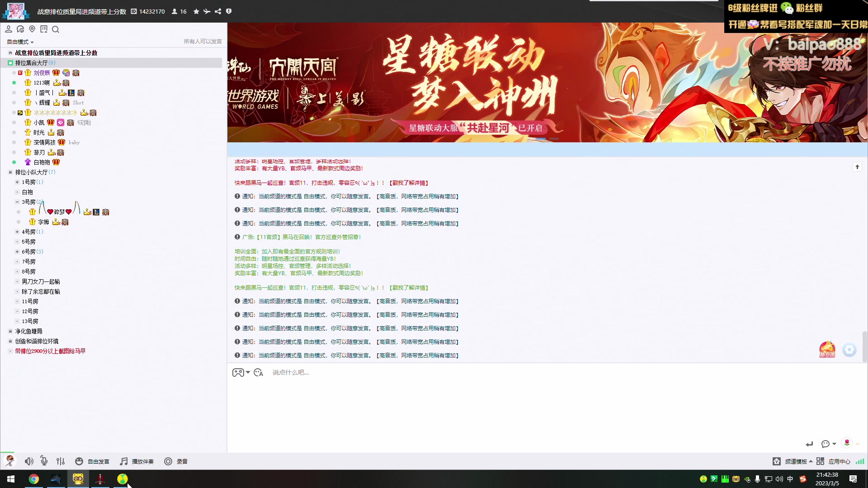This screenshot has height=488, width=868.
Task: Expand the 6号房 sub-channel
Action: 17,252
